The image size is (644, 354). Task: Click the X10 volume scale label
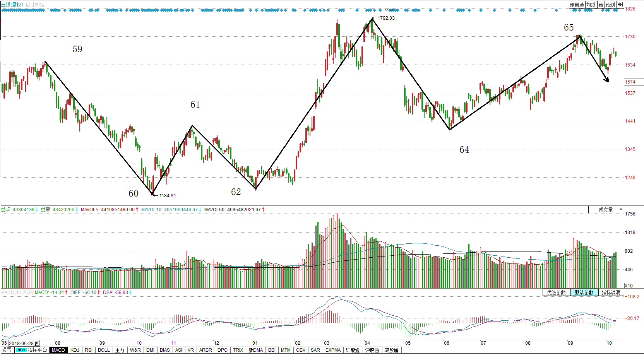pyautogui.click(x=629, y=286)
